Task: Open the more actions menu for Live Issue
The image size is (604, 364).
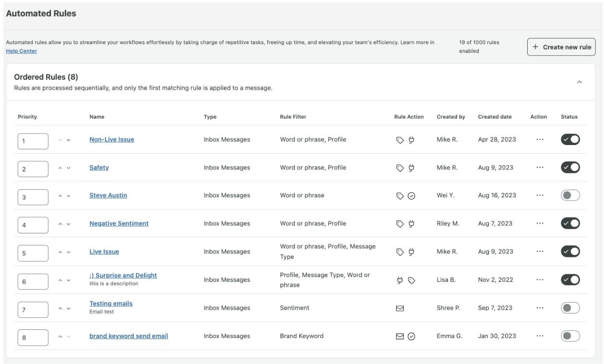Action: [540, 252]
